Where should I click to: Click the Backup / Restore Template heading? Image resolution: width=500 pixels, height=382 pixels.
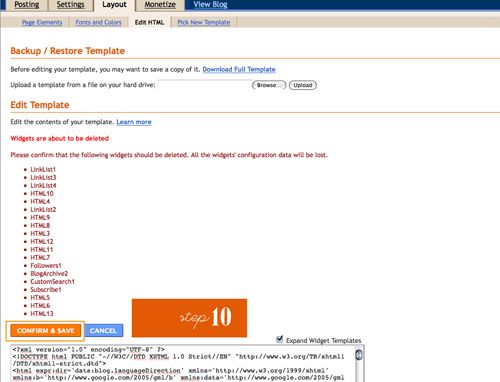pos(68,51)
